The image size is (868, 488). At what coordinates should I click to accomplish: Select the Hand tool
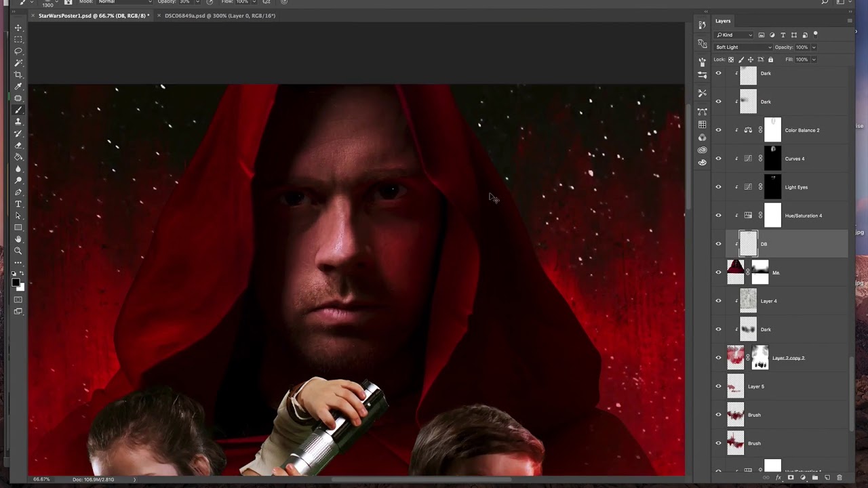point(18,239)
